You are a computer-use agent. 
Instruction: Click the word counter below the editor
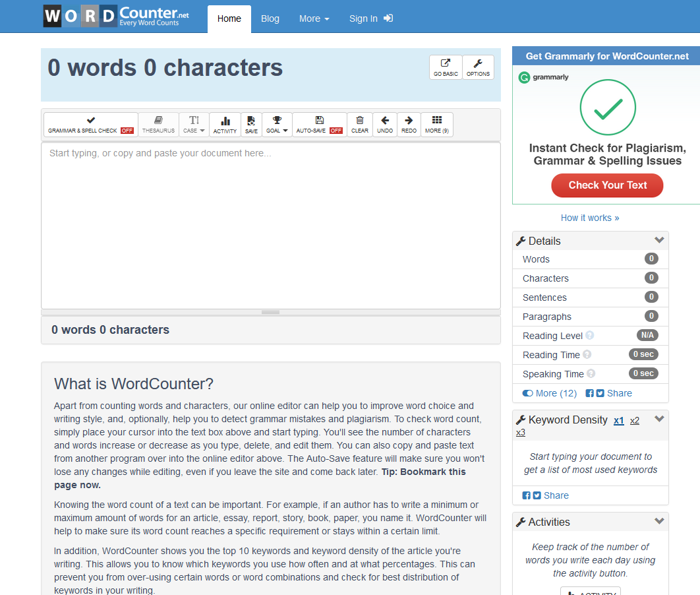point(110,330)
